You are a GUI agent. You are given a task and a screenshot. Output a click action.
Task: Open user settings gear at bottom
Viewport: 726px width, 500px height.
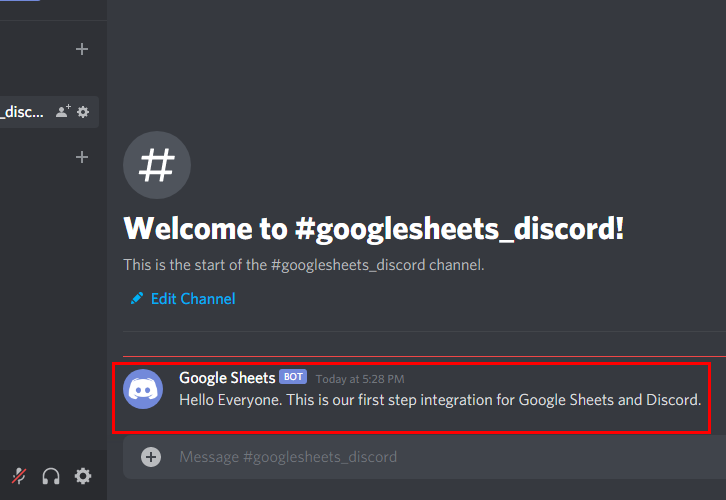click(x=83, y=476)
